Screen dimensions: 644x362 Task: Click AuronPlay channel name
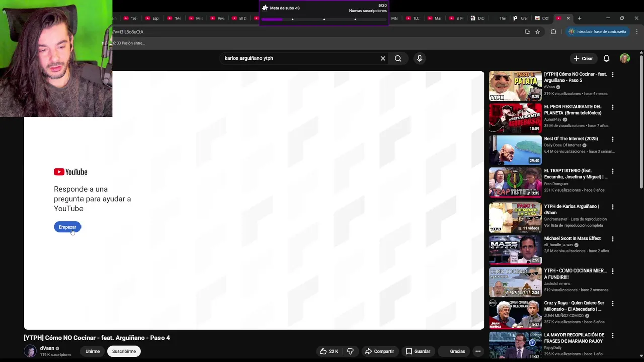point(552,119)
